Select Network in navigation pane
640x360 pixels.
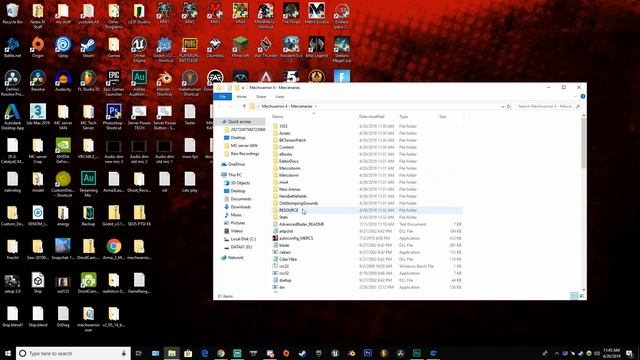(236, 258)
